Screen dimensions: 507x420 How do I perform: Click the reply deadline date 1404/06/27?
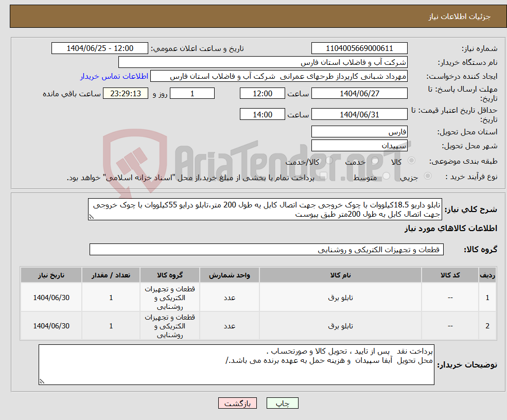coord(359,93)
